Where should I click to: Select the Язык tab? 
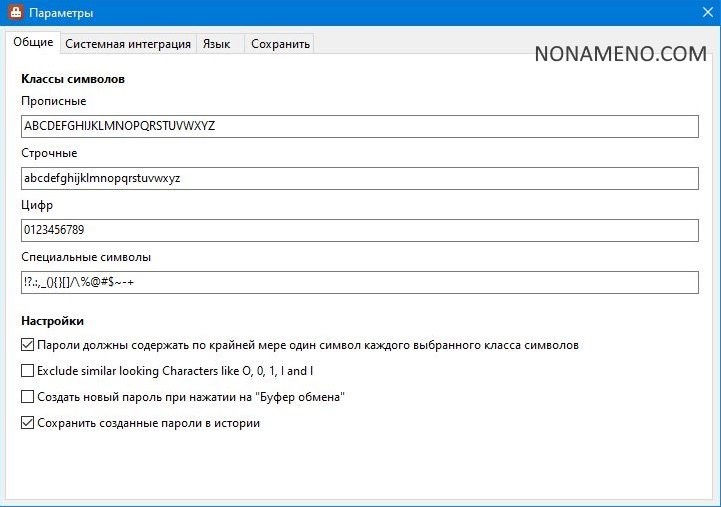tap(216, 44)
